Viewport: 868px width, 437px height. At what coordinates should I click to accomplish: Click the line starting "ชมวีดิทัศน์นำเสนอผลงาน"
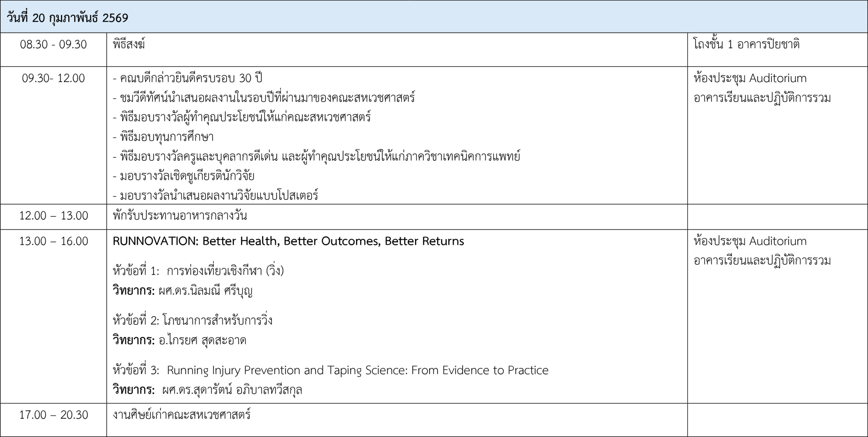coord(264,98)
